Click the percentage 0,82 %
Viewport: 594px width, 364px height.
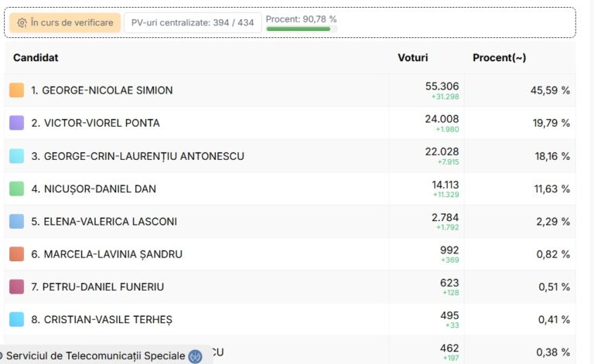click(553, 254)
